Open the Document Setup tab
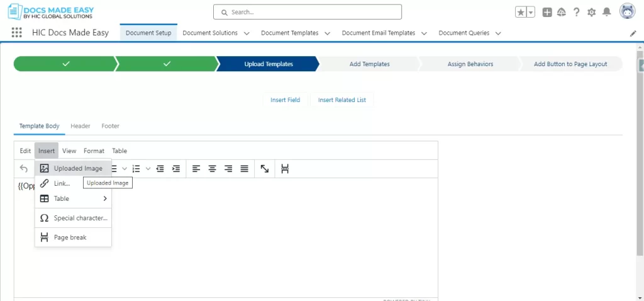The image size is (644, 301). pos(148,33)
